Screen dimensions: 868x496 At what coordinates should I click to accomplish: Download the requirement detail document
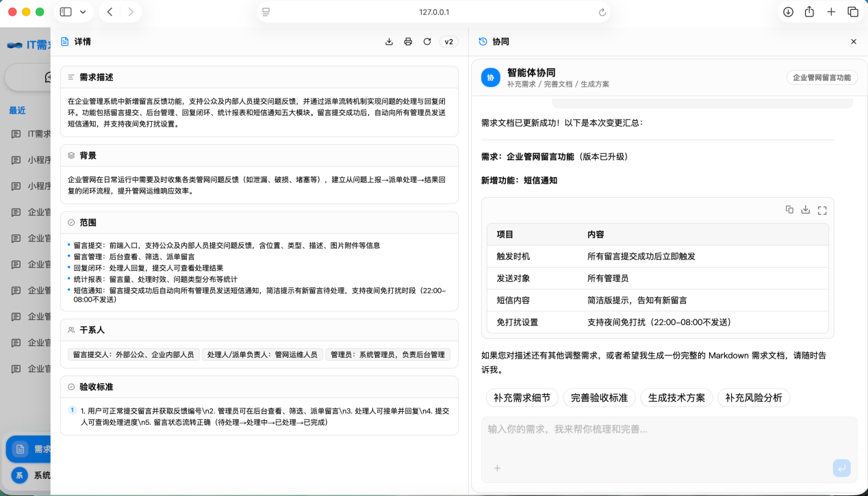coord(389,42)
